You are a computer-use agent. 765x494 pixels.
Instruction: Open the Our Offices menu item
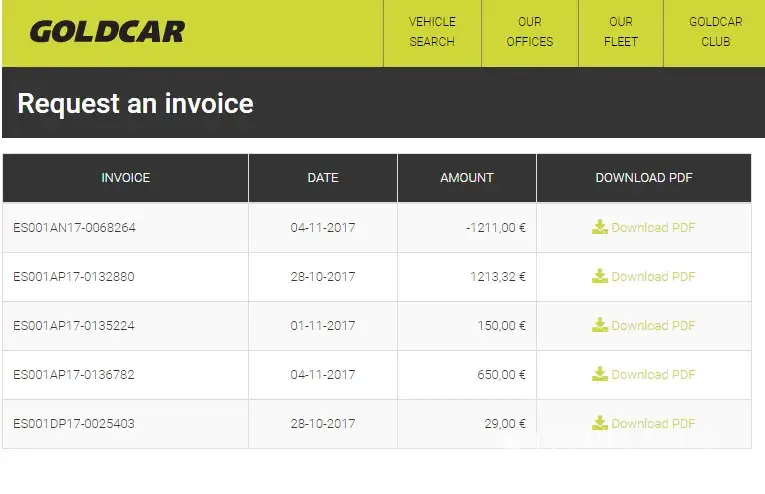pyautogui.click(x=530, y=32)
